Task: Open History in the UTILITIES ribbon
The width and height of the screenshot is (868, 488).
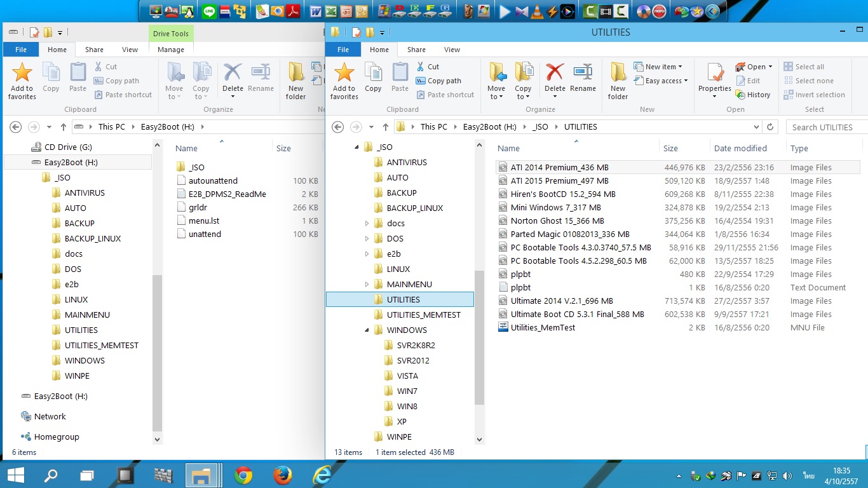Action: point(753,95)
